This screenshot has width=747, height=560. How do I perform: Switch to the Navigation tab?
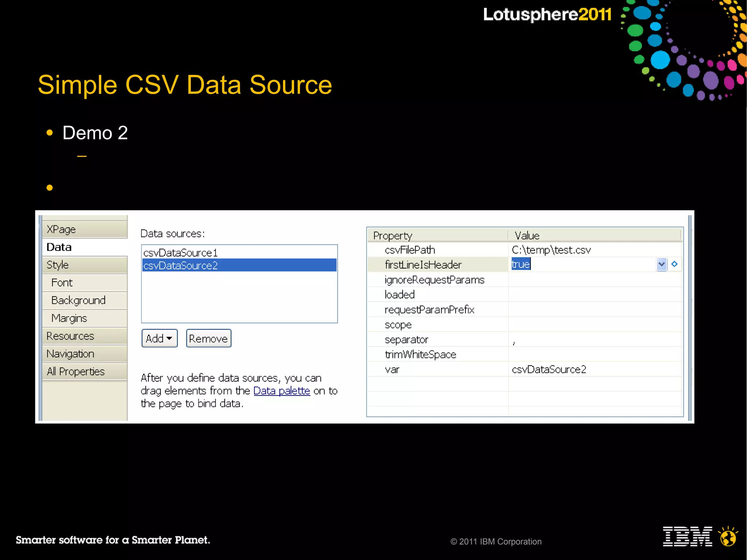85,354
